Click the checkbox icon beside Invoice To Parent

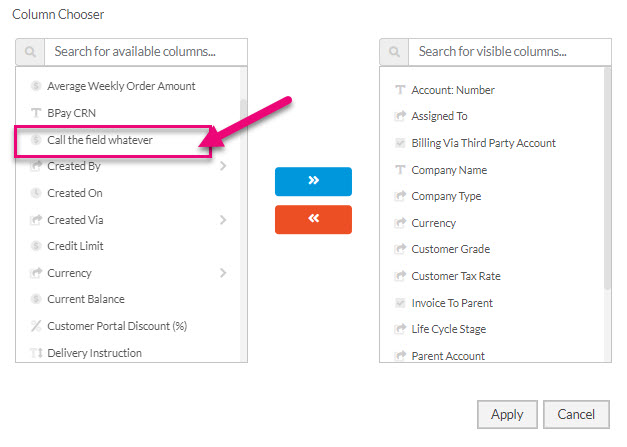[x=400, y=303]
